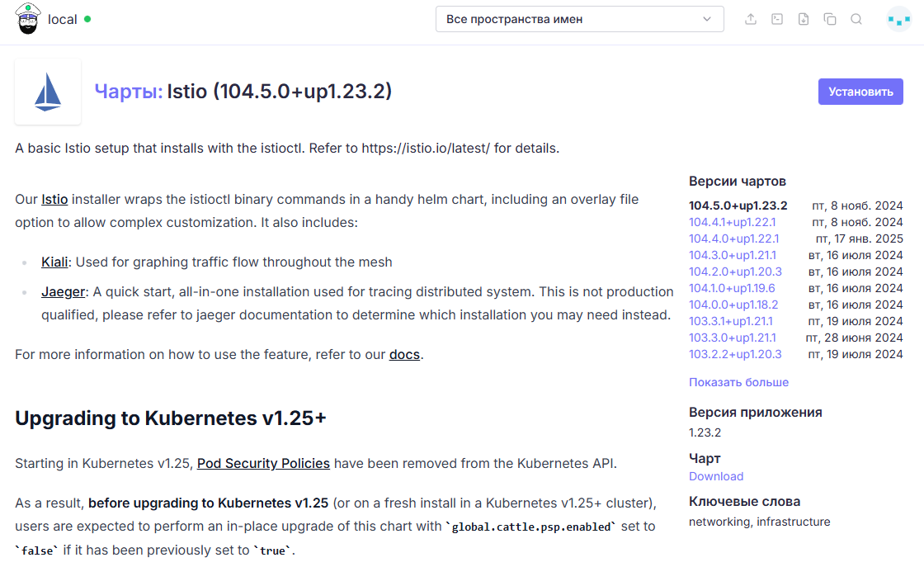Click the keywords networking, infrastructure text

tap(760, 522)
